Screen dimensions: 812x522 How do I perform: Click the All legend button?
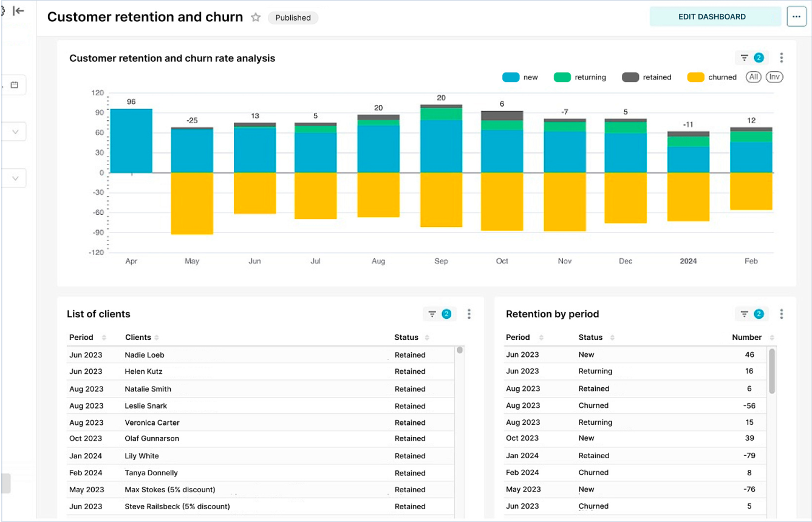(x=754, y=77)
